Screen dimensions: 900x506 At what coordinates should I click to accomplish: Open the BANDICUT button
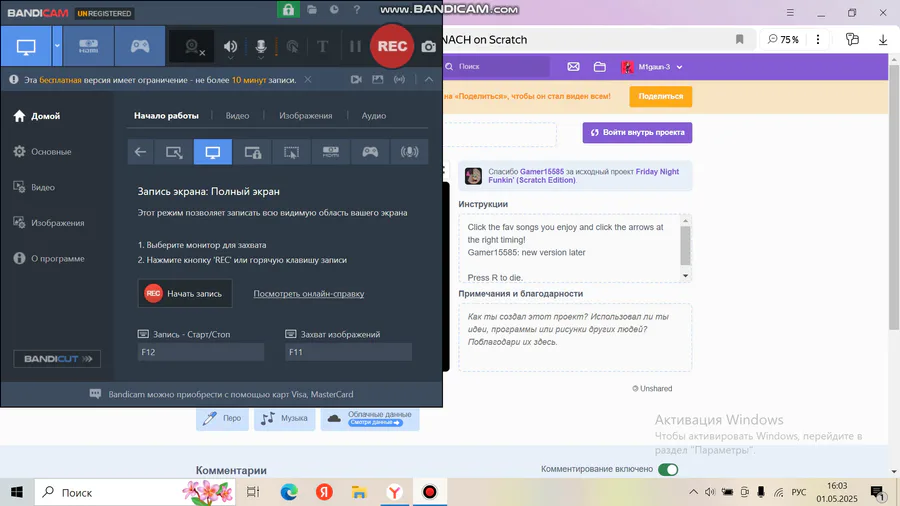[57, 359]
